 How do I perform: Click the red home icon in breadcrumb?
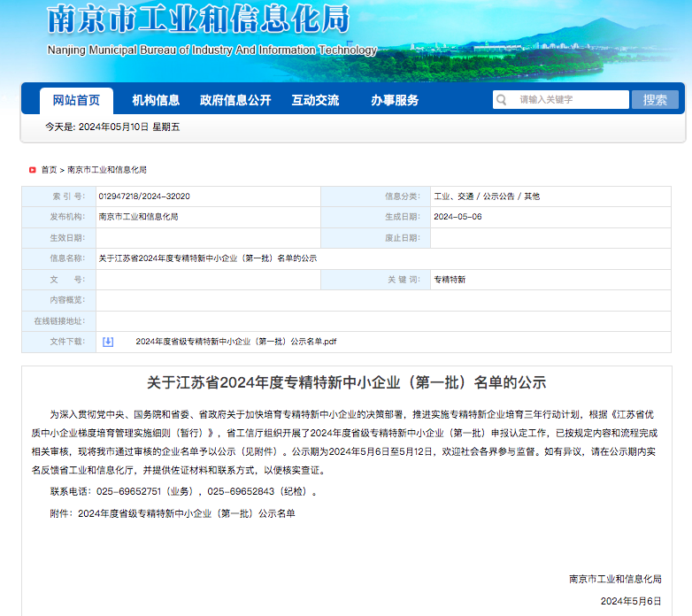tap(33, 170)
